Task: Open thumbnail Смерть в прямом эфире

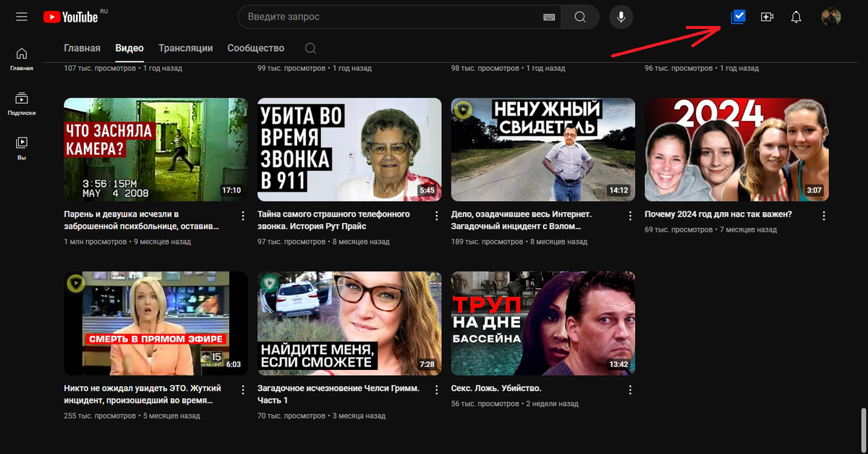Action: click(156, 323)
